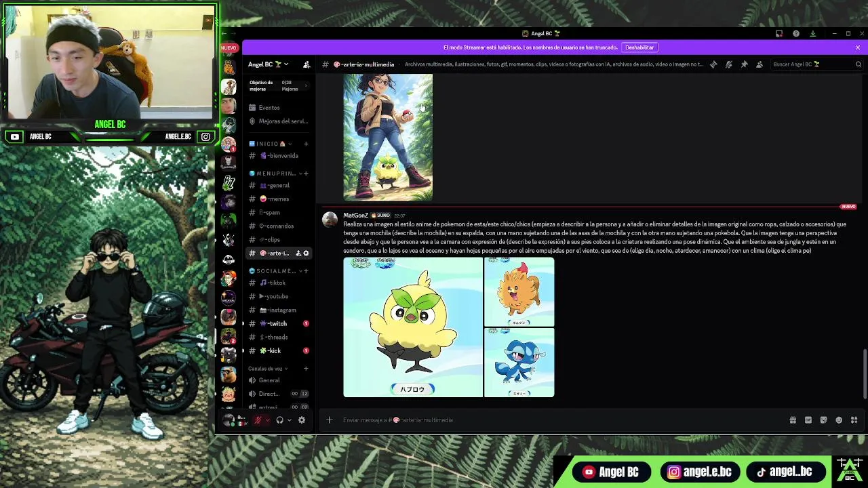Open edit channel gear on arte-ia channel
The width and height of the screenshot is (868, 488).
pyautogui.click(x=307, y=253)
